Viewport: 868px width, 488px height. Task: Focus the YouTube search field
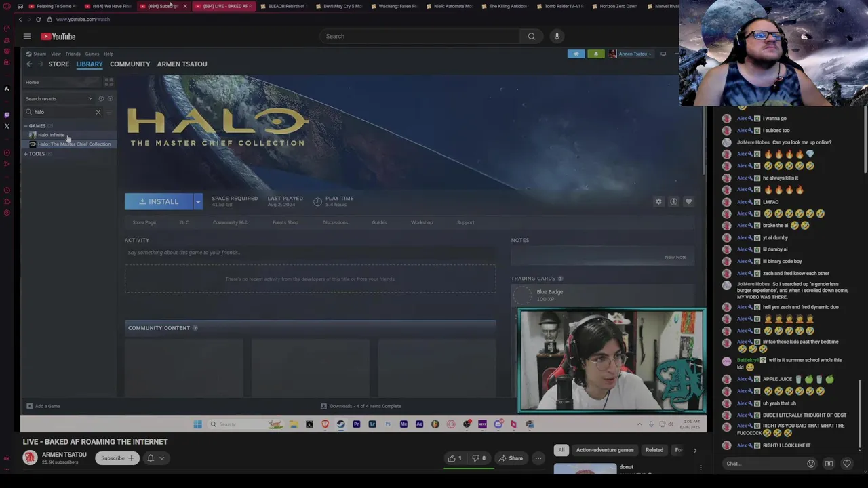coord(420,36)
